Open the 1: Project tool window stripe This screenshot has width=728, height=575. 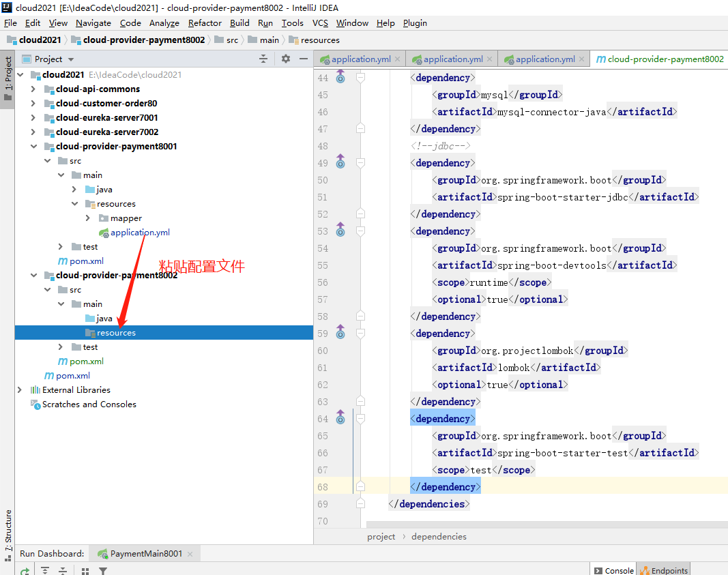[x=8, y=79]
